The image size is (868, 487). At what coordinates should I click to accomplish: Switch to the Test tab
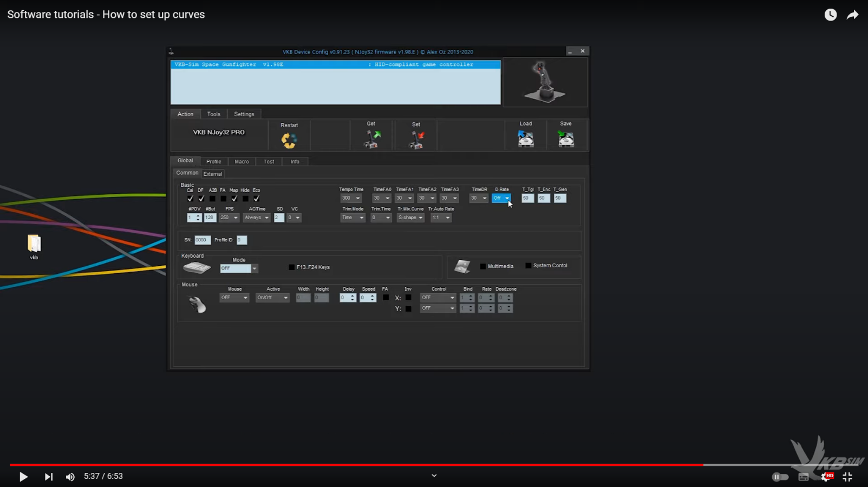tap(269, 162)
